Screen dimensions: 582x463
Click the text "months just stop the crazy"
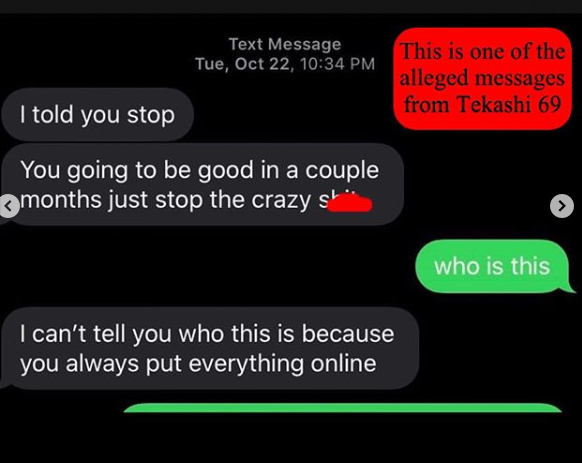pos(166,200)
